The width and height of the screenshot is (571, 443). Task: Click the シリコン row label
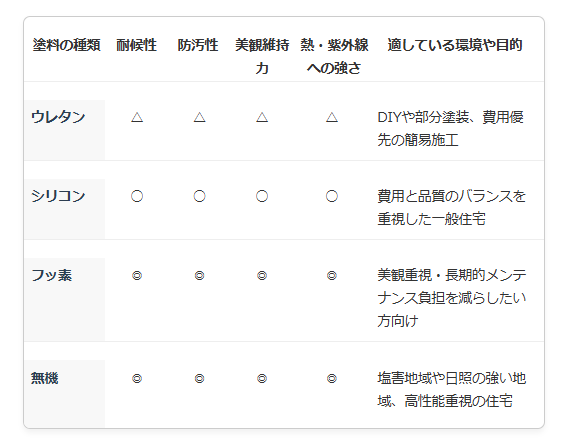point(58,196)
